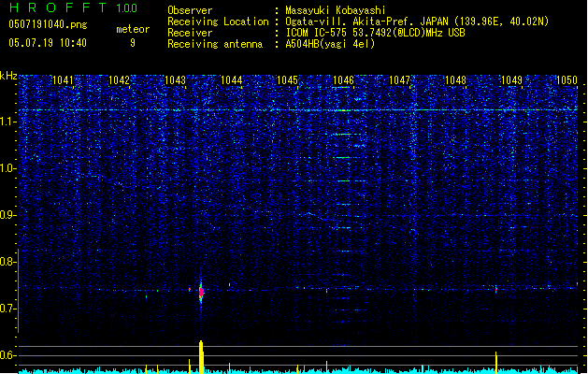Click the Receiving antenna label
The width and height of the screenshot is (588, 374).
215,44
